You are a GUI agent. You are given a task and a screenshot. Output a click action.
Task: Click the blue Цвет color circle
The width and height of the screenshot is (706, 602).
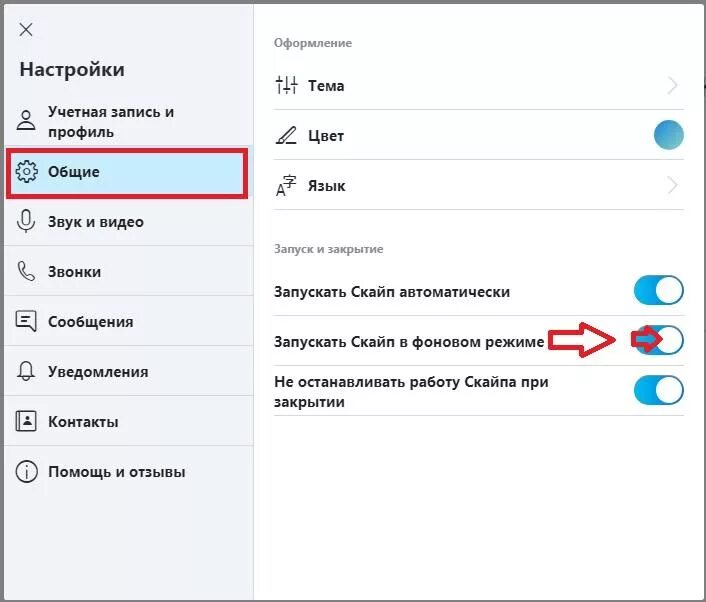tap(669, 135)
